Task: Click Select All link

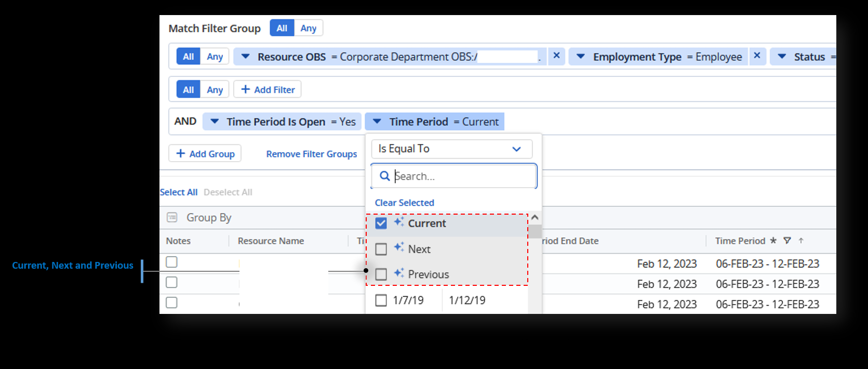Action: point(179,192)
